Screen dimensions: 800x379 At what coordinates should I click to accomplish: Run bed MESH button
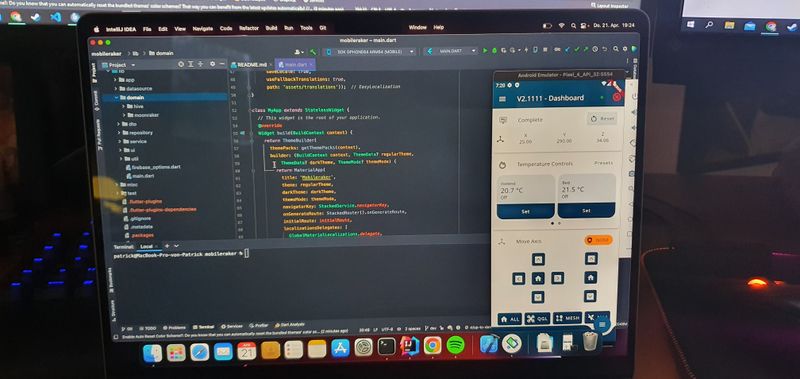(x=567, y=318)
